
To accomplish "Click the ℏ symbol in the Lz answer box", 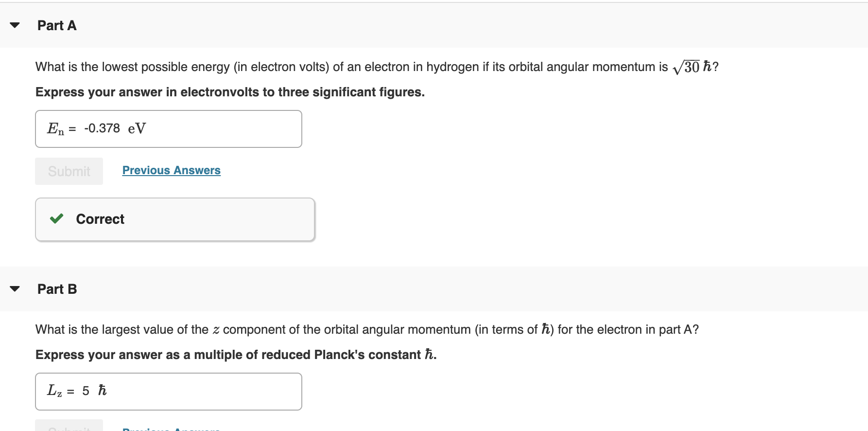I will (x=102, y=390).
